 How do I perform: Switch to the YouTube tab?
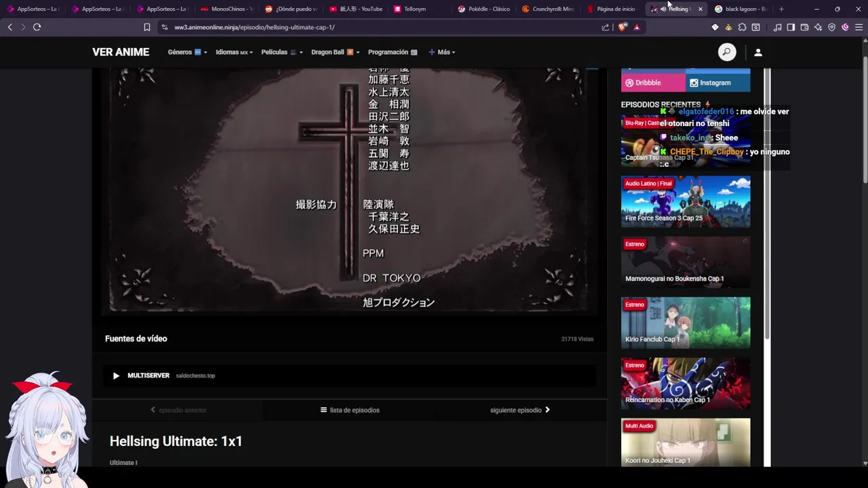click(x=355, y=9)
